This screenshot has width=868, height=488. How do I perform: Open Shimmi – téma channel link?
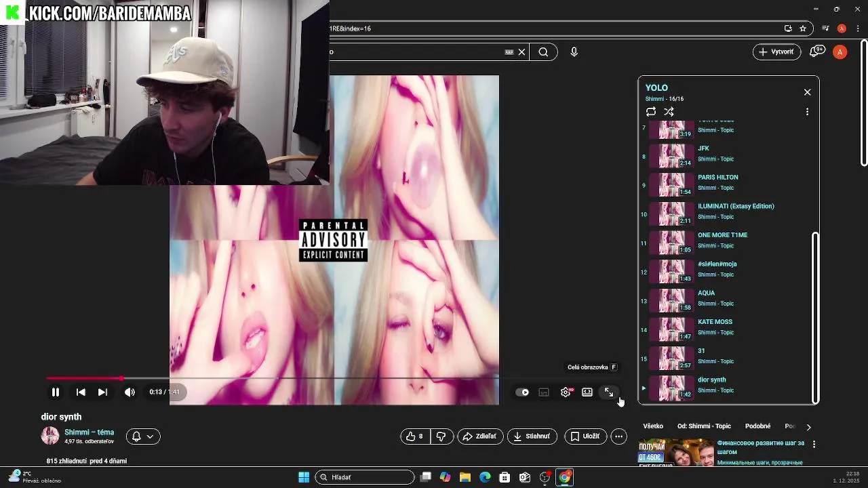tap(89, 432)
